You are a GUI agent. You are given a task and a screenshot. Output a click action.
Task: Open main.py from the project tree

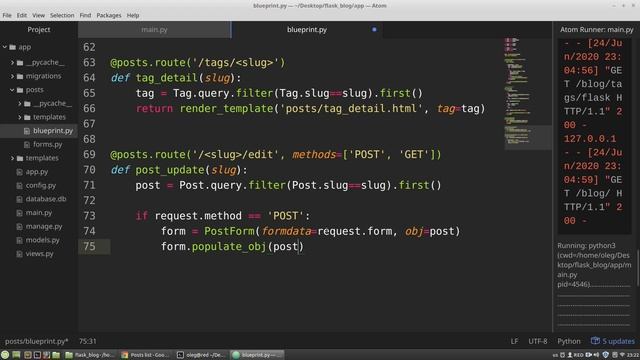(39, 212)
